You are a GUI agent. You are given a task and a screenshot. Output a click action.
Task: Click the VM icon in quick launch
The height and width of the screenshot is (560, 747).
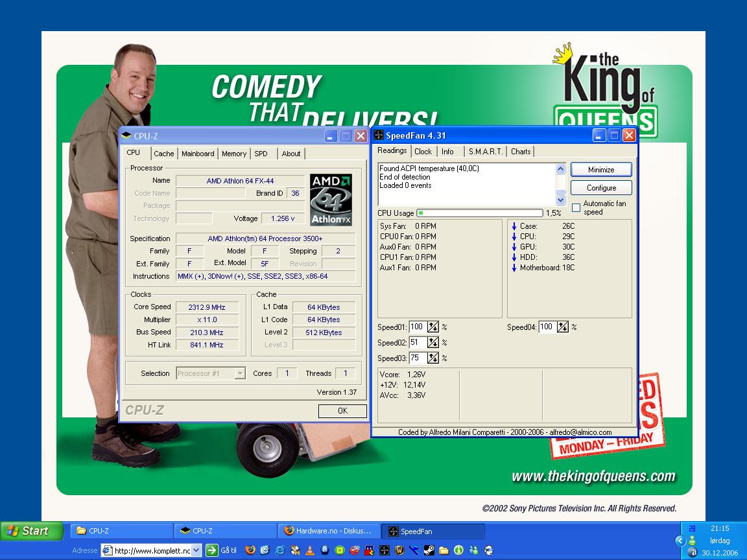click(295, 550)
